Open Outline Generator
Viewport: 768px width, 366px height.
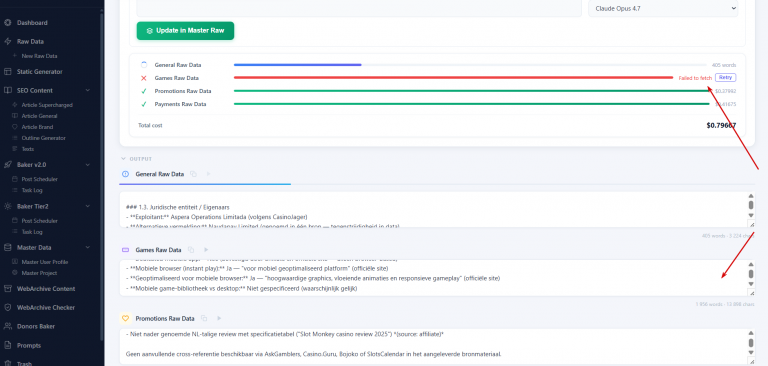pos(43,138)
